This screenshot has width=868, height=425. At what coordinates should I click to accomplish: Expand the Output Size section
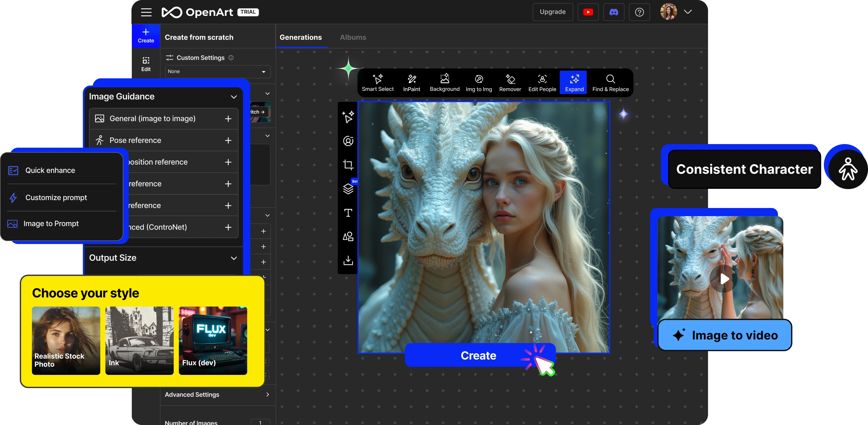click(234, 258)
